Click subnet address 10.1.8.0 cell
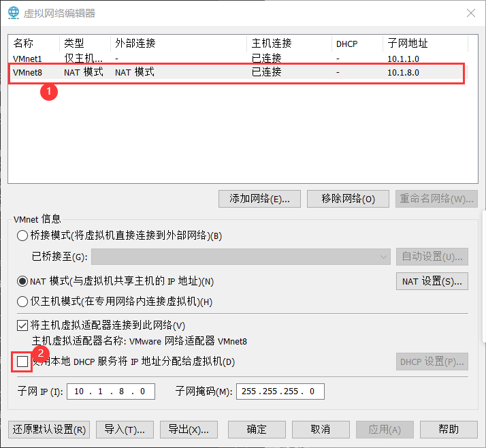 (x=403, y=73)
